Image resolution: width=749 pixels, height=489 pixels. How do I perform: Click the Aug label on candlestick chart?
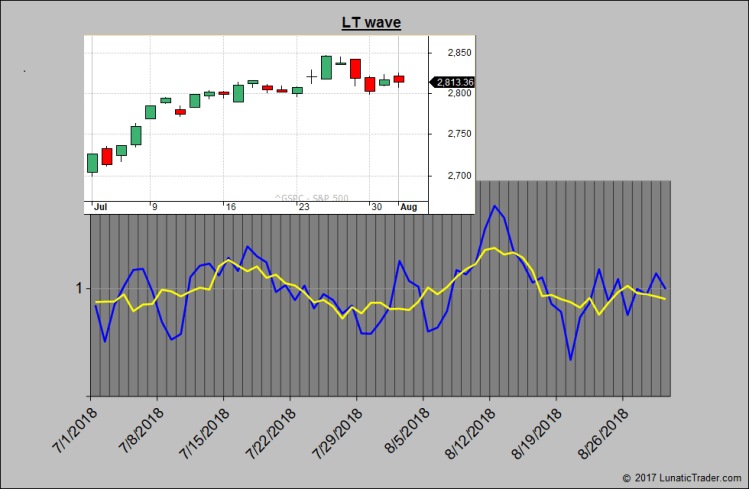[x=408, y=206]
